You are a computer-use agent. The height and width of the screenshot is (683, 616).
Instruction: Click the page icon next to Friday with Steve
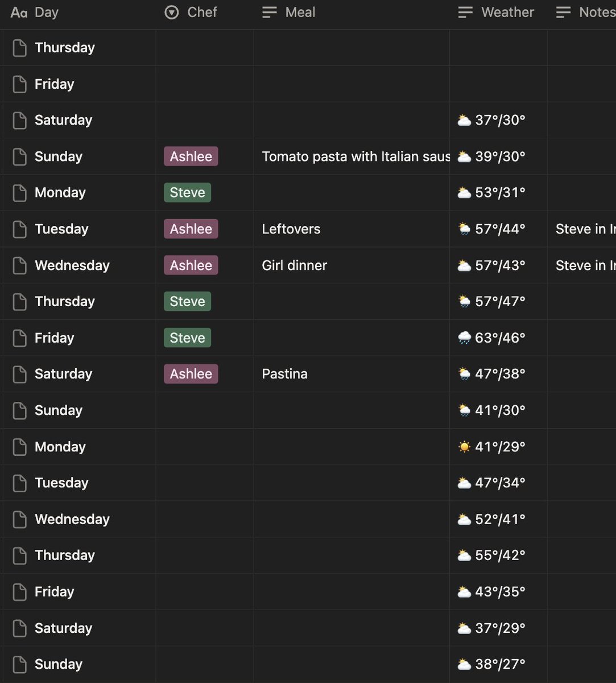(x=19, y=338)
